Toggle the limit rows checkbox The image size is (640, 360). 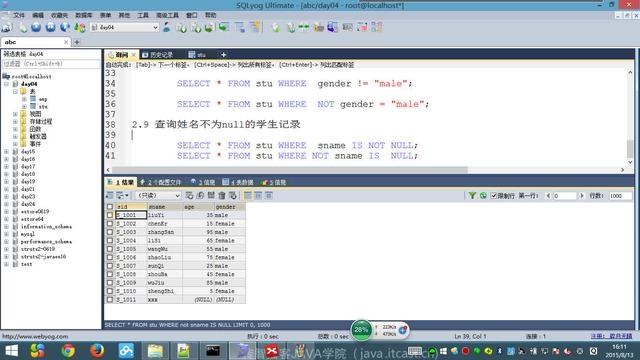point(493,196)
